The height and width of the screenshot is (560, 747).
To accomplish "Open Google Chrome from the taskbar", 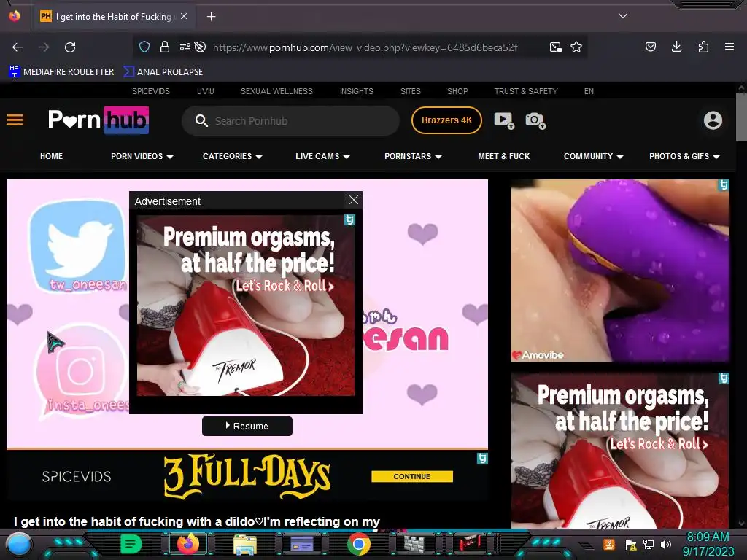I will coord(359,544).
